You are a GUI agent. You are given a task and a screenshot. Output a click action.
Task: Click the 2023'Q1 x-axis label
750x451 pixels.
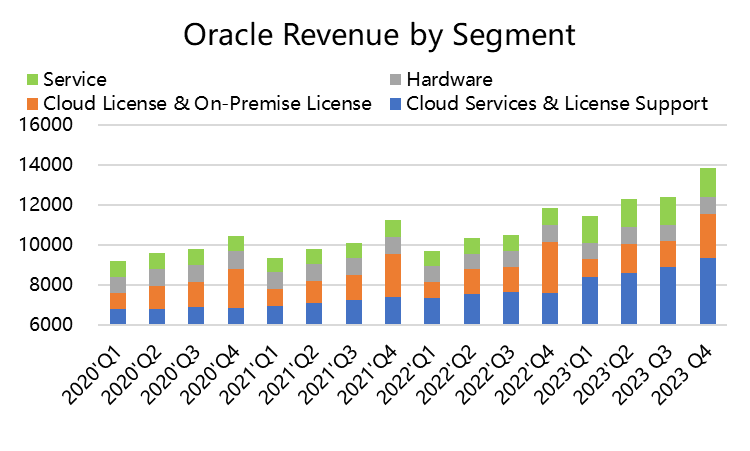click(565, 374)
